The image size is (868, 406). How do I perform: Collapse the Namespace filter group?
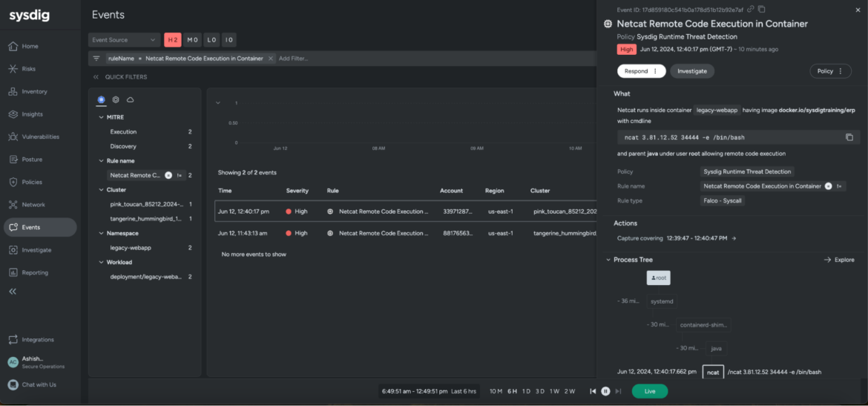101,233
